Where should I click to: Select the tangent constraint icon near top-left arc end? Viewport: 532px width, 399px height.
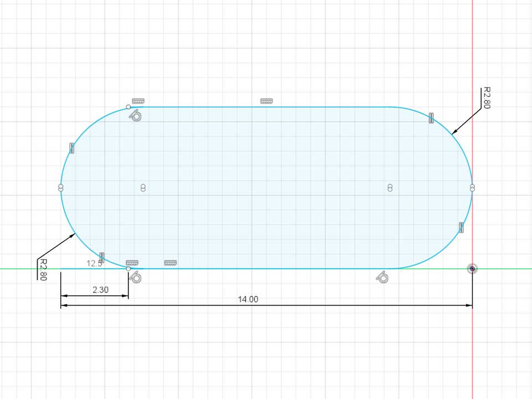(136, 116)
